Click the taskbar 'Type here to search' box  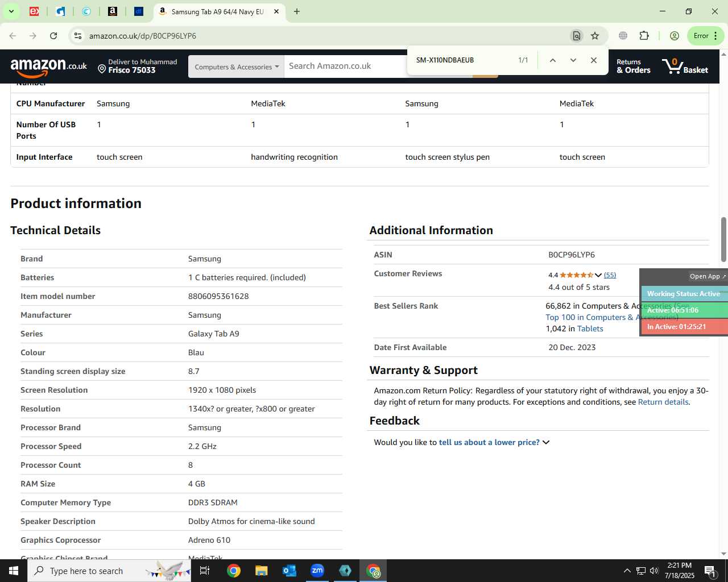(x=109, y=571)
